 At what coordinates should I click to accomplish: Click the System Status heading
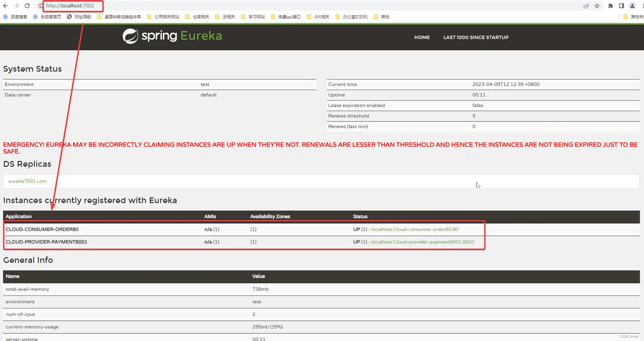point(32,69)
